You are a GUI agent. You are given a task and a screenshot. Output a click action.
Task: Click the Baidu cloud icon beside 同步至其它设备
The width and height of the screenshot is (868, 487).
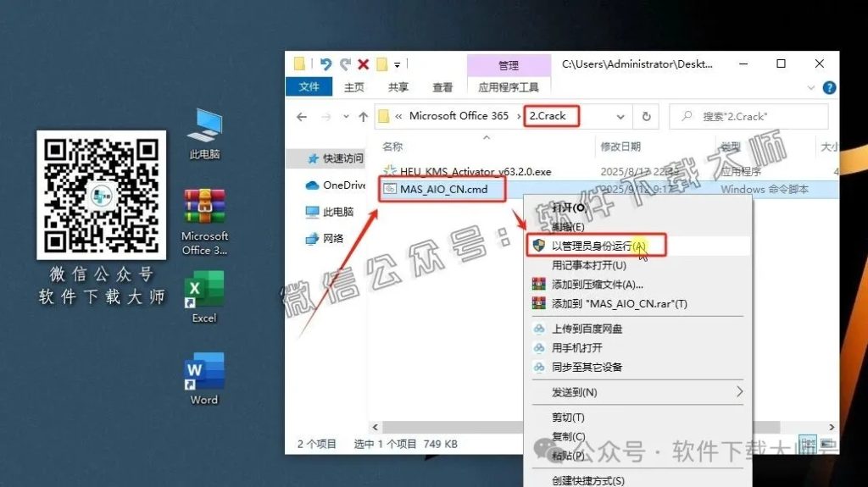538,367
